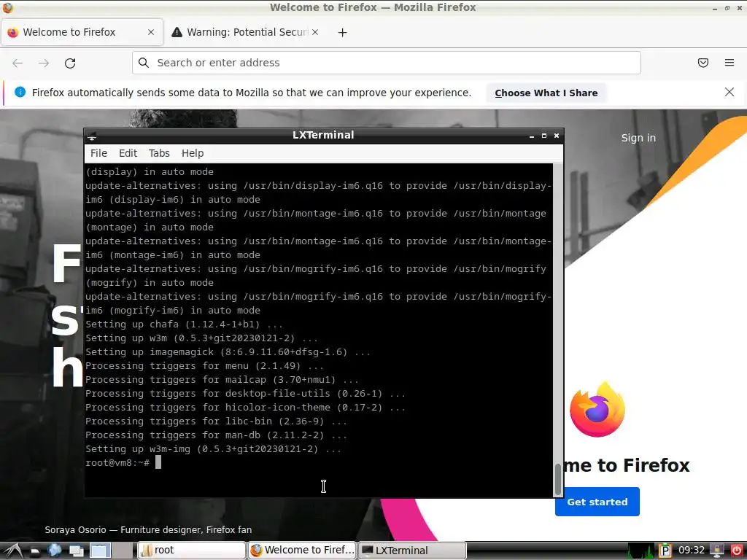
Task: Maximize the LXTerminal window
Action: click(x=544, y=136)
